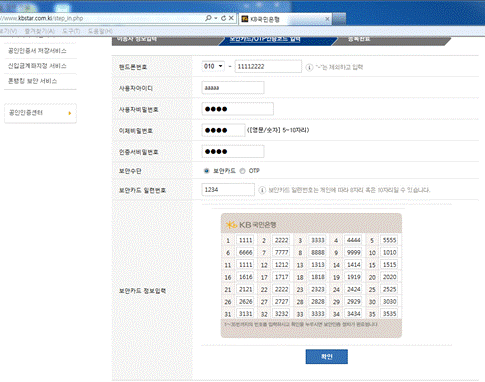Viewport: 485px width, 382px height.
Task: Click security card cell number 9 with 9999
Action: [x=353, y=252]
